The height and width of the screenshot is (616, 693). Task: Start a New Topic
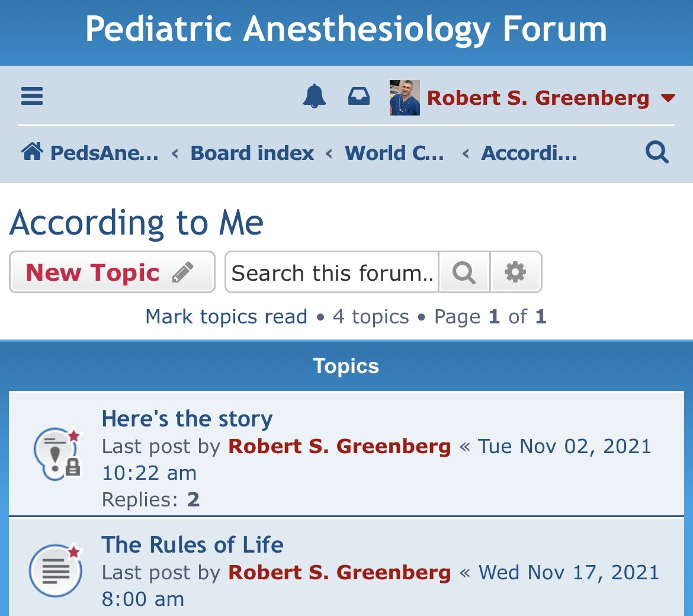(113, 272)
